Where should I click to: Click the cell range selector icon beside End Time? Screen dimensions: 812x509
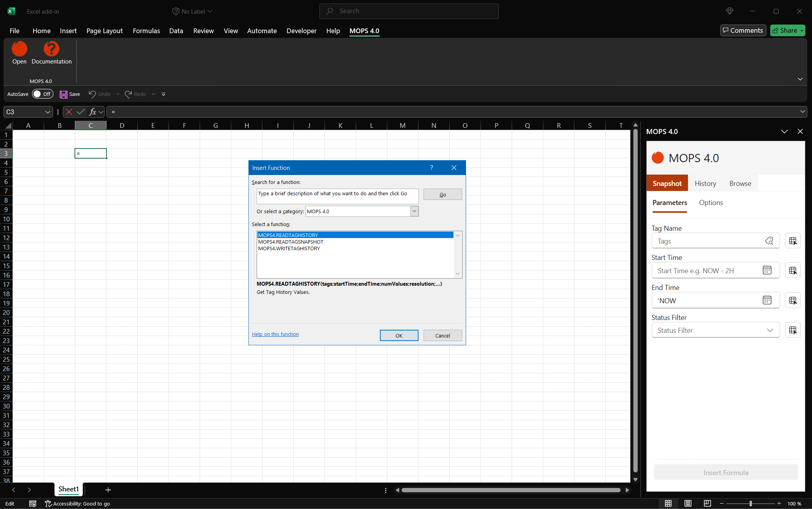[x=793, y=300]
